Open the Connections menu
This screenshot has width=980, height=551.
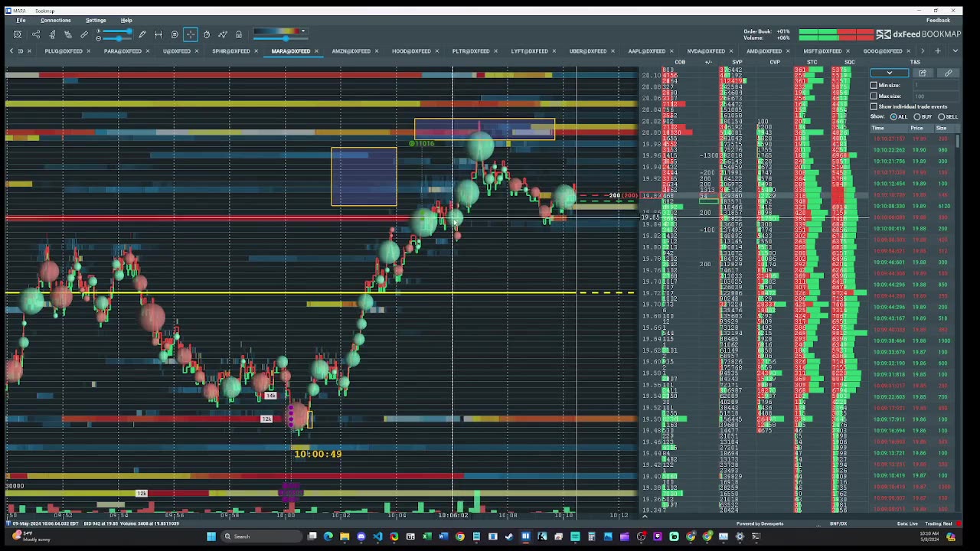click(x=55, y=21)
